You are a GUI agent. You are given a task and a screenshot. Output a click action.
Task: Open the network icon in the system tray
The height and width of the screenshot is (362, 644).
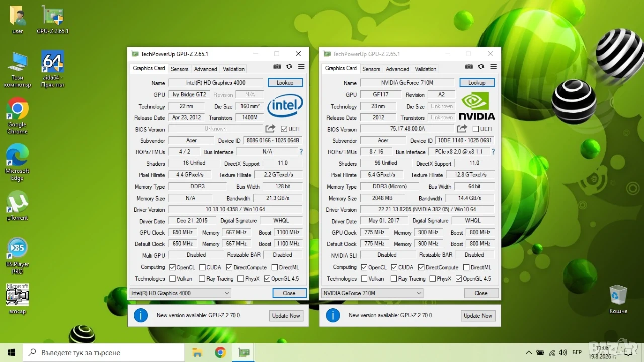click(552, 352)
